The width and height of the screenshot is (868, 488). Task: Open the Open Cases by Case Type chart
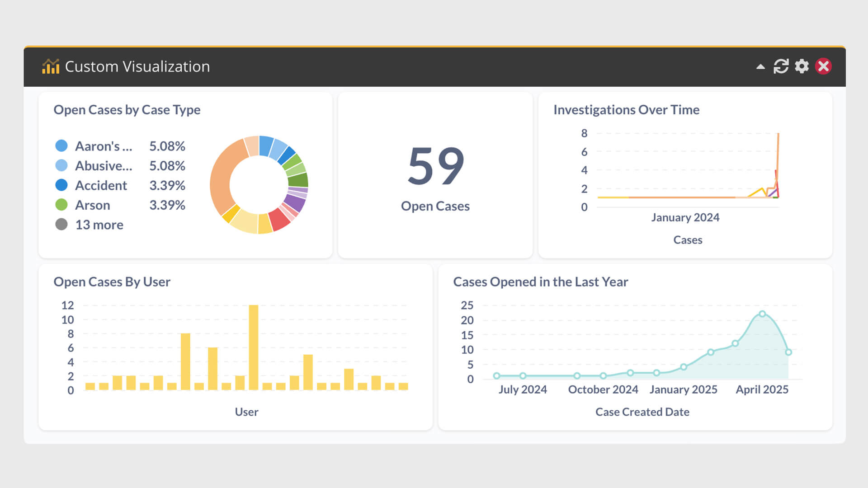(x=127, y=110)
